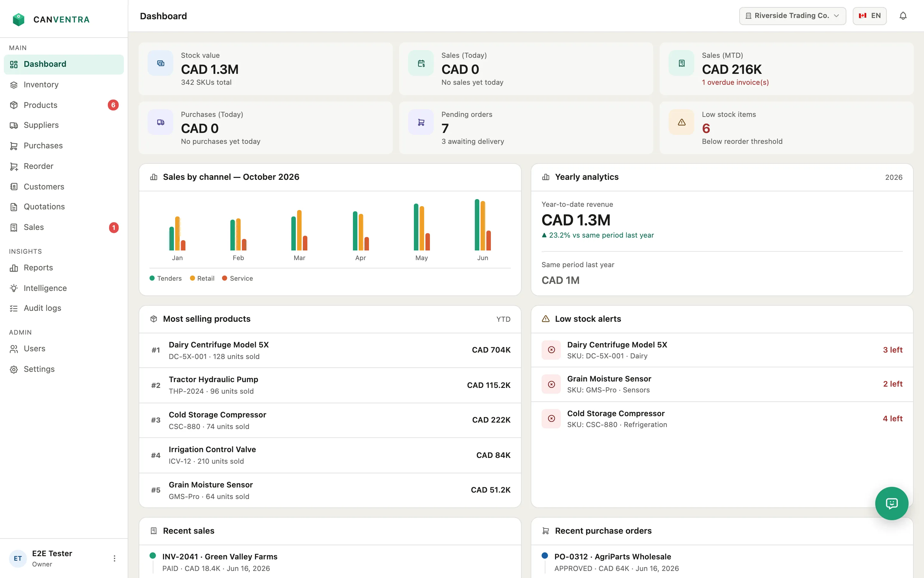This screenshot has height=578, width=924.
Task: Open the Products sidebar item
Action: (64, 105)
